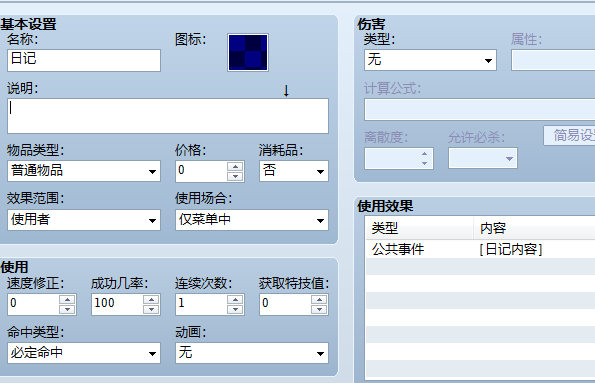Select the 公共事件 row in 使用效果 list
The height and width of the screenshot is (383, 595).
[480, 249]
